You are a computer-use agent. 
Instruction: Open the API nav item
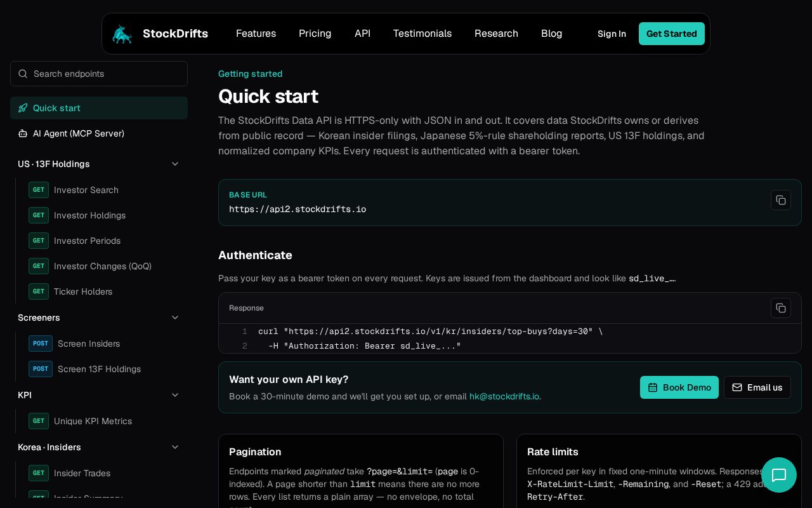pyautogui.click(x=362, y=34)
